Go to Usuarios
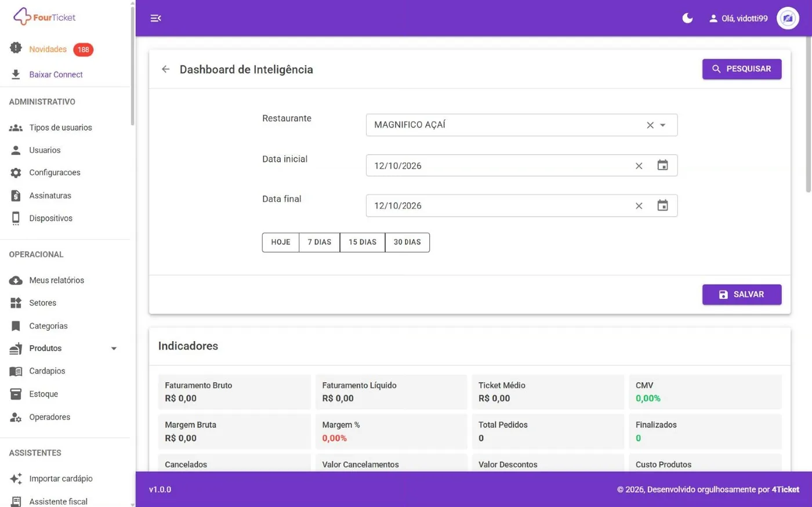The width and height of the screenshot is (812, 507). pyautogui.click(x=45, y=150)
